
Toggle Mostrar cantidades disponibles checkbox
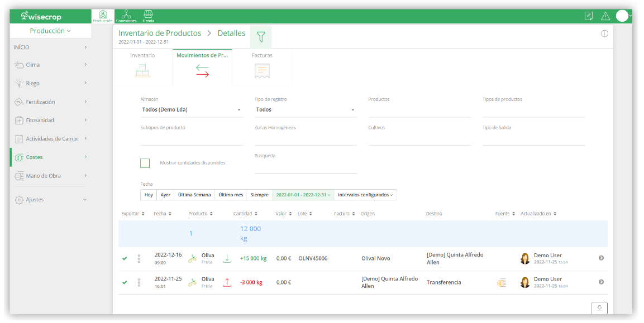coord(145,163)
